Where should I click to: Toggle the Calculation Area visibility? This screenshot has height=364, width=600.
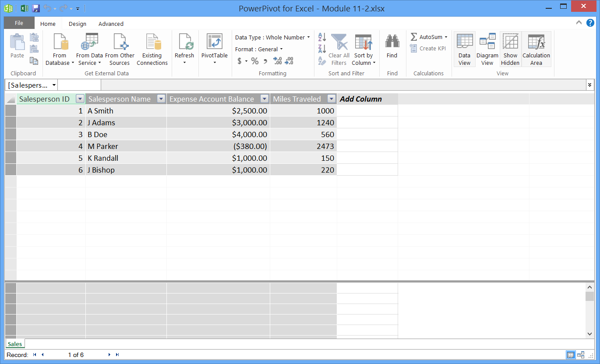[x=536, y=48]
